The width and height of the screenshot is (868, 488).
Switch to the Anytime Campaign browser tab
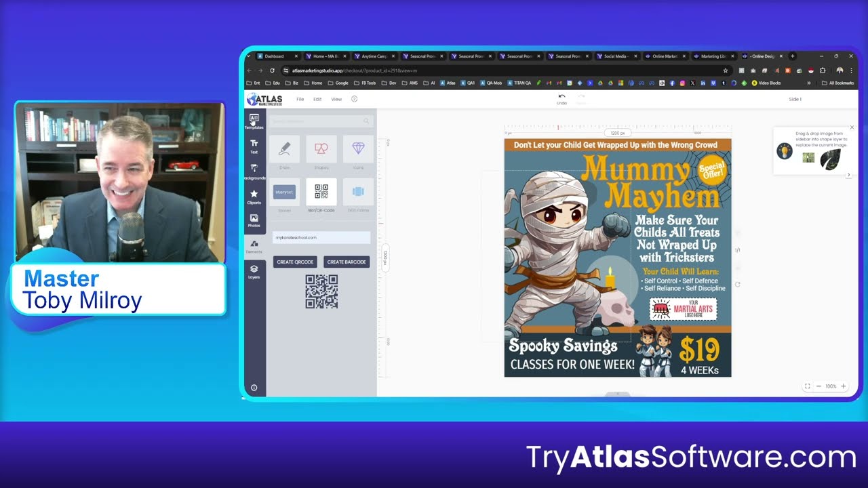[x=374, y=56]
